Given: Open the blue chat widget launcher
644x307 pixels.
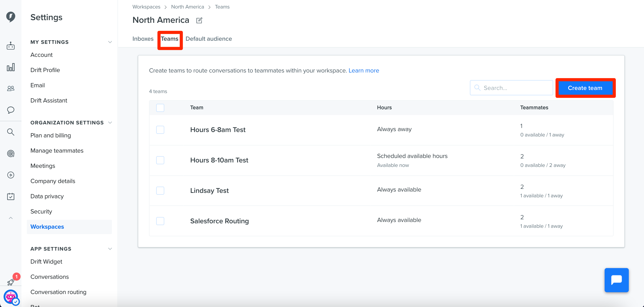Looking at the screenshot, I should pyautogui.click(x=616, y=280).
